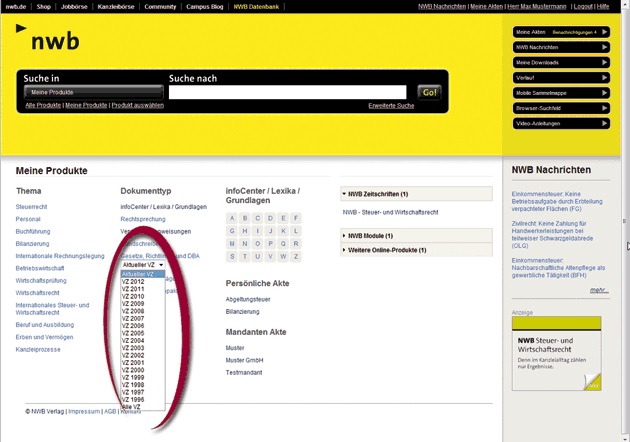630x442 pixels.
Task: Expand Weitere Online-Produkte section
Action: [x=346, y=250]
